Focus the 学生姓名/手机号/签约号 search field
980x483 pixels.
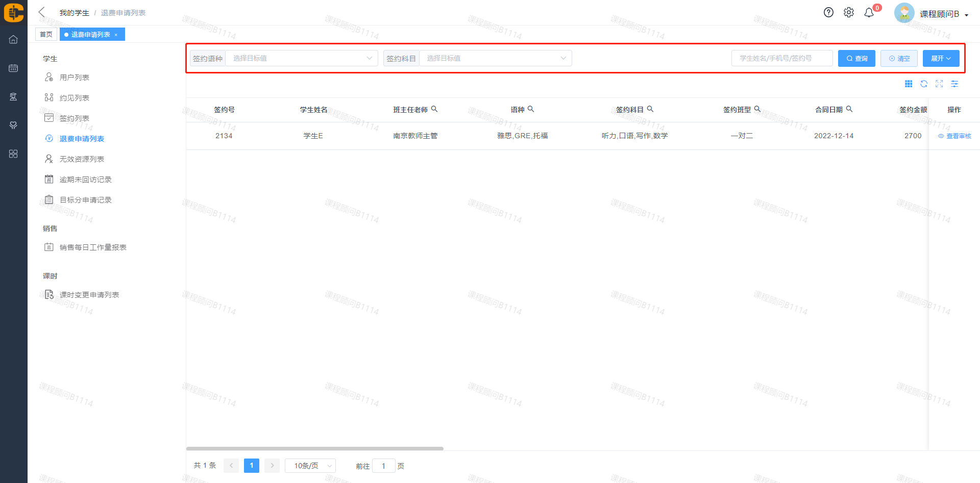[781, 59]
